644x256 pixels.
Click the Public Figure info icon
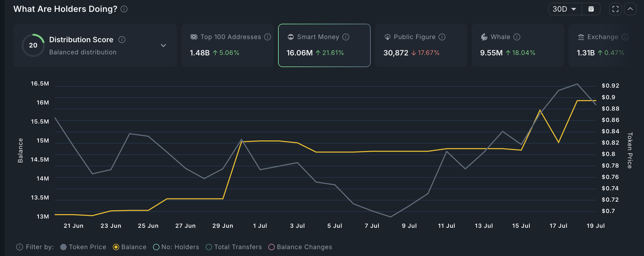click(442, 37)
